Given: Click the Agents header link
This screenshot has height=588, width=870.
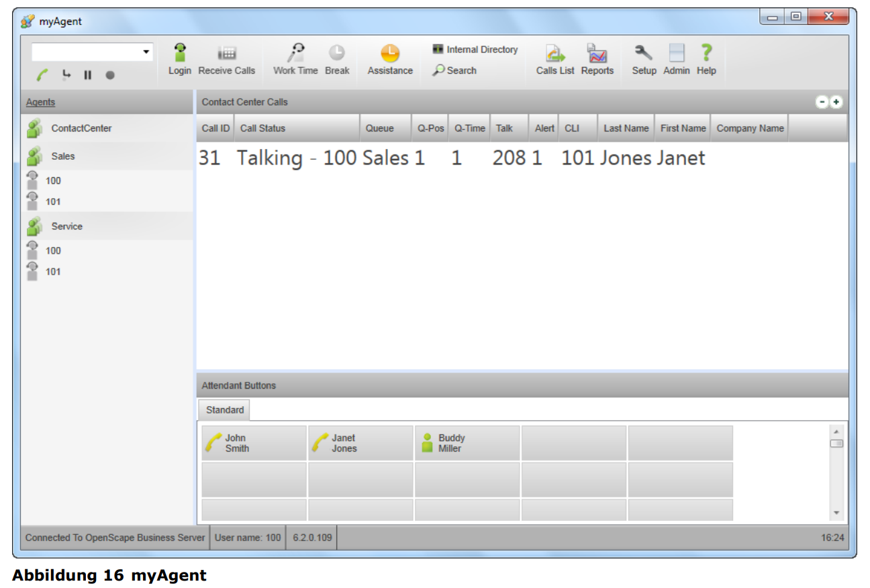Looking at the screenshot, I should [40, 102].
